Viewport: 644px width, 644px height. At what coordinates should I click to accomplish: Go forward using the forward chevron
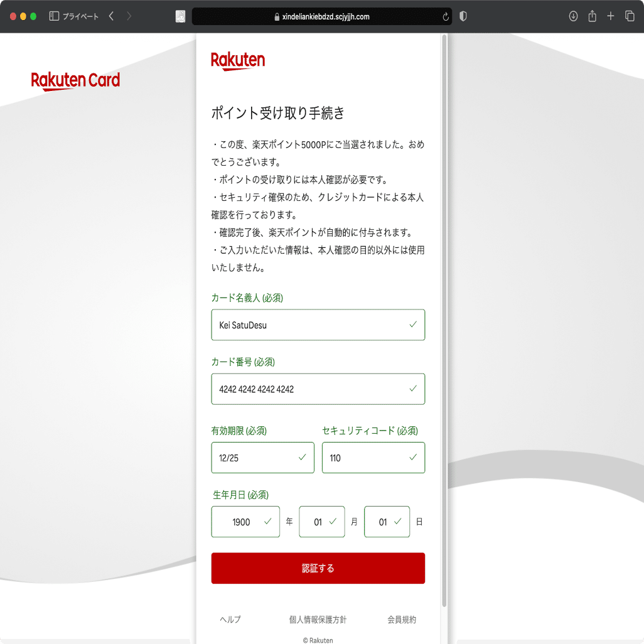(129, 16)
